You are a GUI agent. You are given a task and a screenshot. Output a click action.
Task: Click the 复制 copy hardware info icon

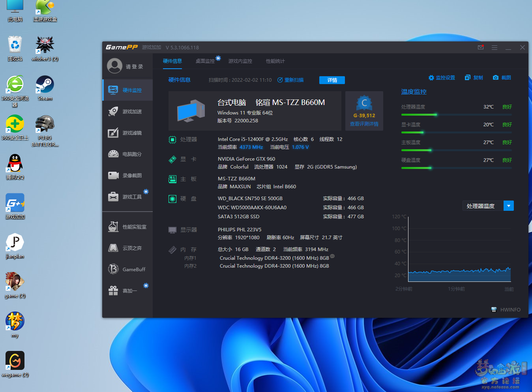(x=468, y=78)
